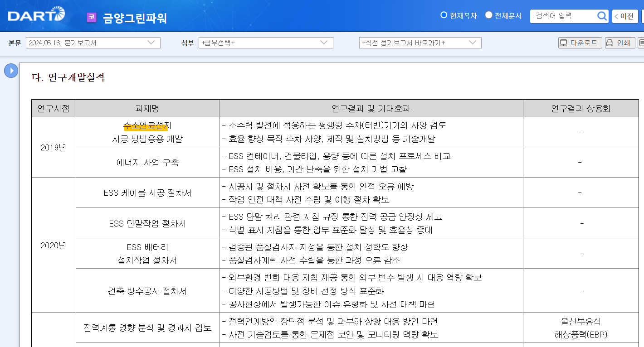Click the ESS 단말작업 절차서 cell
Screen dimensions: 644x347
coord(147,224)
